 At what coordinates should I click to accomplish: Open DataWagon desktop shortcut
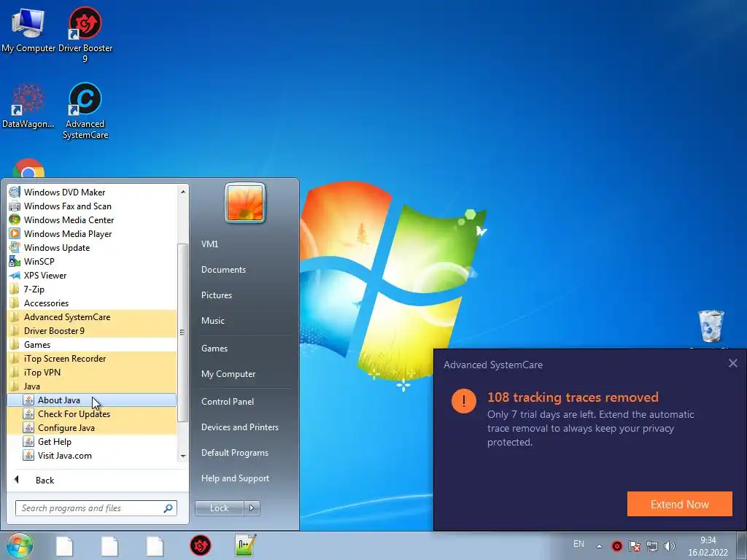(28, 106)
